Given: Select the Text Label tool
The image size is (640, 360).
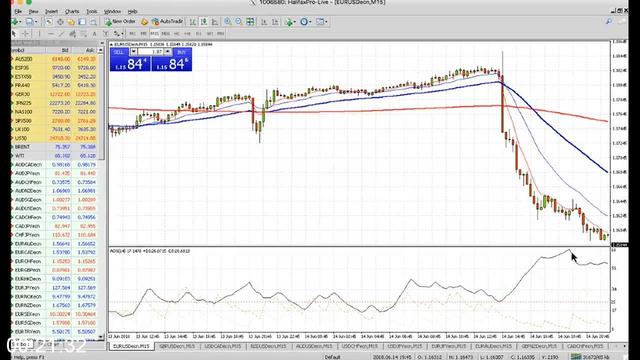Looking at the screenshot, I should (106, 33).
